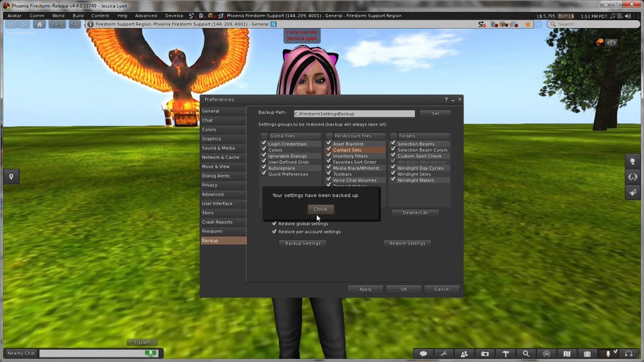This screenshot has width=644, height=362.
Task: Uncheck Windlight Skies checkbox
Action: coord(393,173)
